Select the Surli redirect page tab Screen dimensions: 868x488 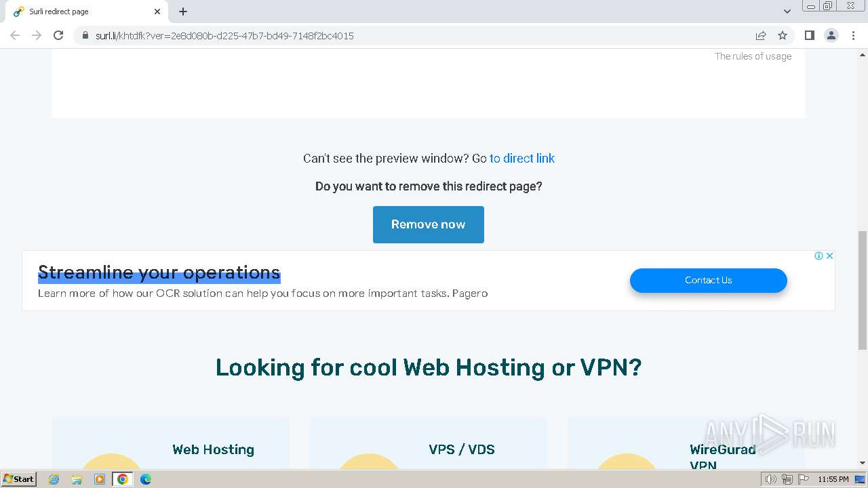point(81,12)
